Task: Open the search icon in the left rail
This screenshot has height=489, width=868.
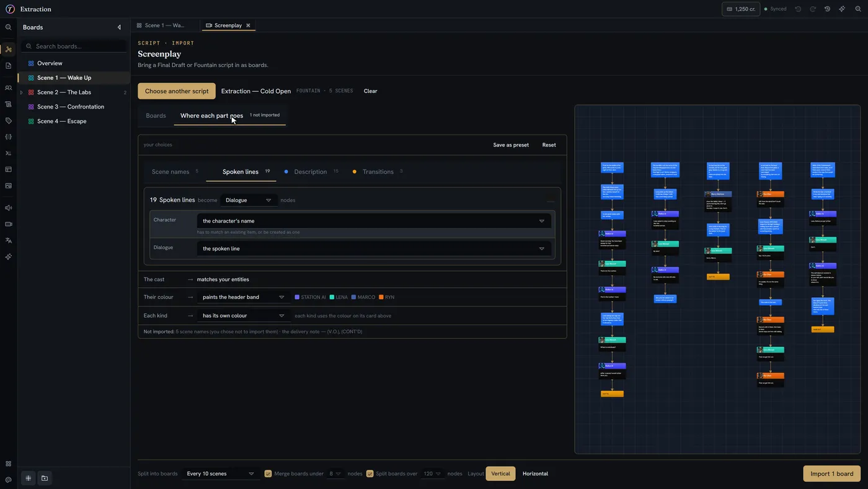Action: [x=9, y=27]
